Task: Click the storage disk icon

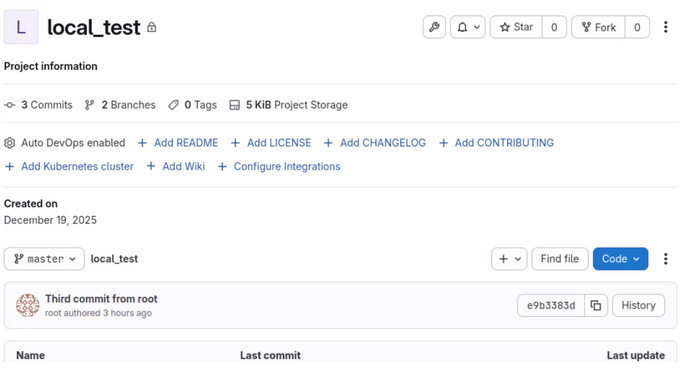Action: coord(234,105)
